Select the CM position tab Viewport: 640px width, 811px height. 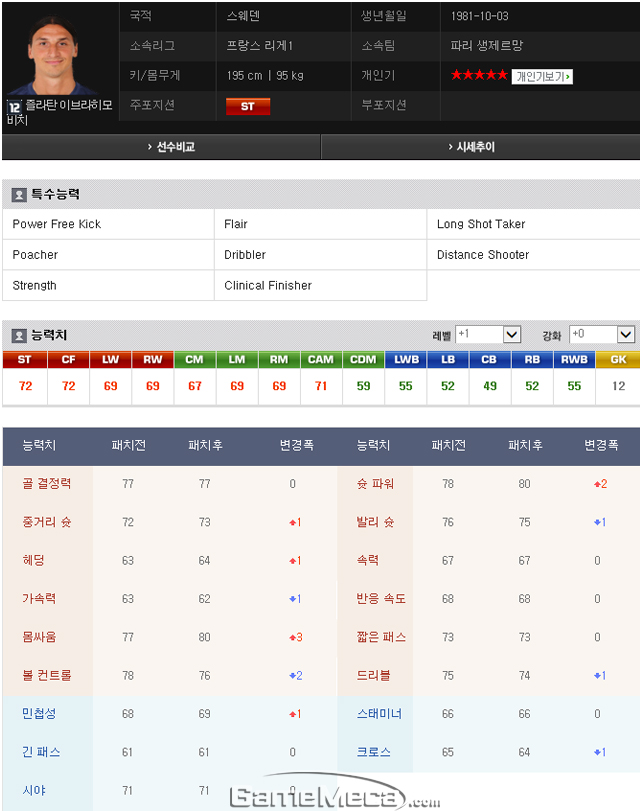click(195, 359)
